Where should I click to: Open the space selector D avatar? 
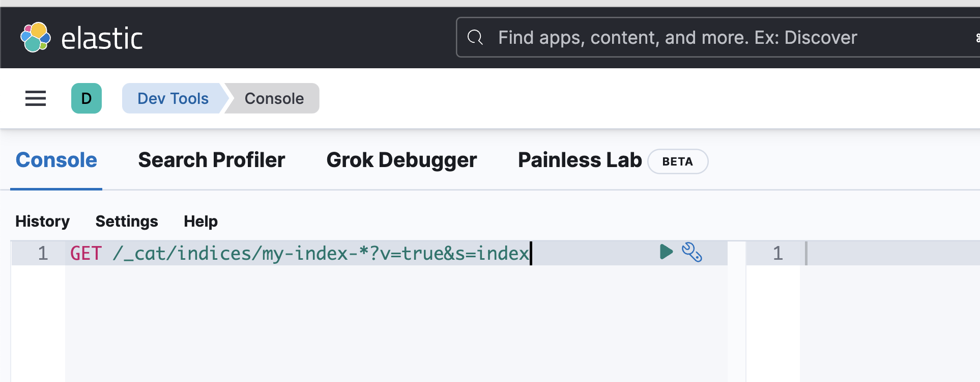coord(87,98)
